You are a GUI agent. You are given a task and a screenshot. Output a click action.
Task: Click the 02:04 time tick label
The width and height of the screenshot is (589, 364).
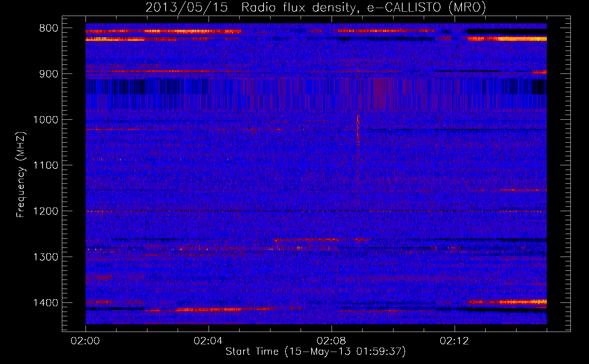(x=208, y=341)
